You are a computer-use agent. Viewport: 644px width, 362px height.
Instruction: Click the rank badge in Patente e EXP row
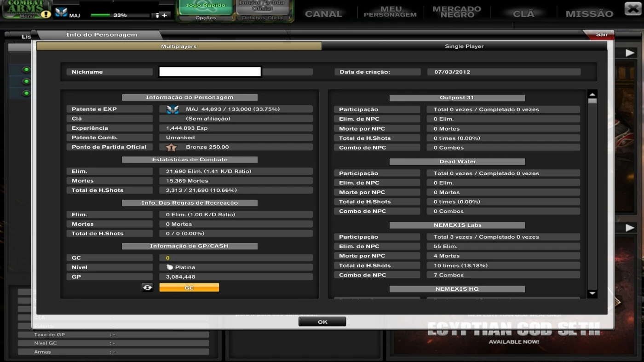172,109
